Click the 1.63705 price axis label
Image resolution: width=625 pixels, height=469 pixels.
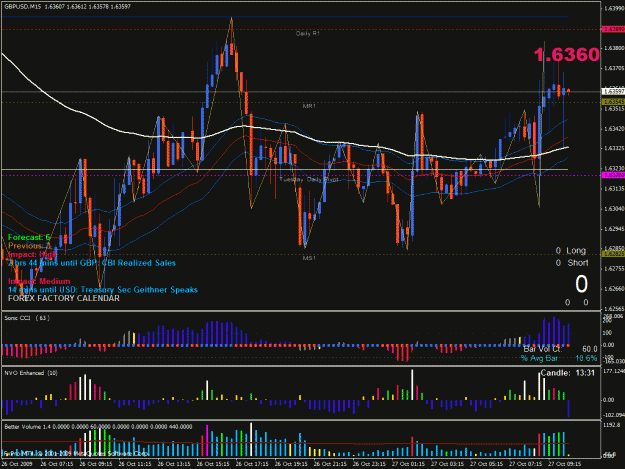coord(614,68)
